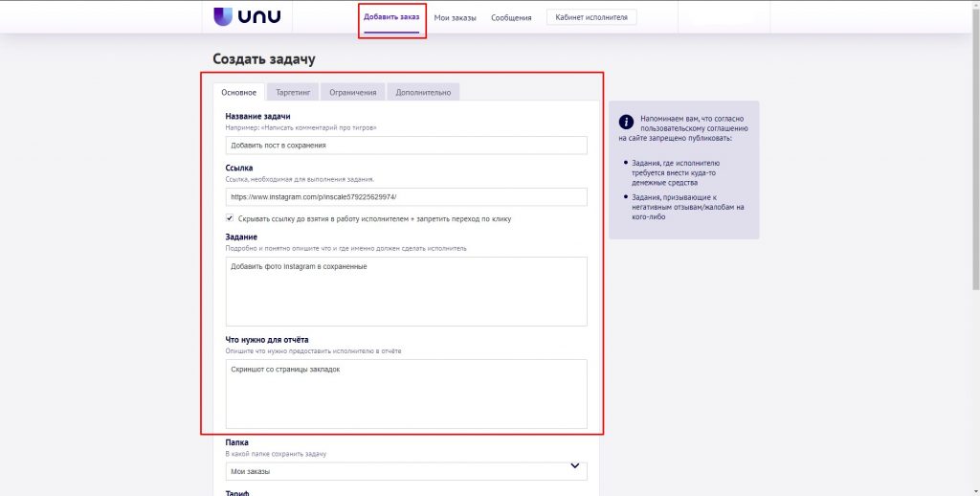Go to Мои заказы in the navigation
The height and width of the screenshot is (496, 980).
[455, 17]
